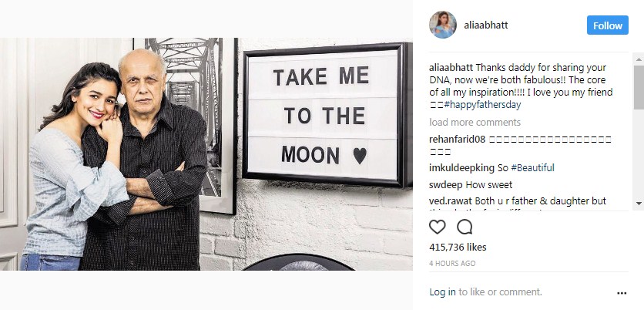Click the 4 hours ago timestamp
644x310 pixels.
point(452,263)
